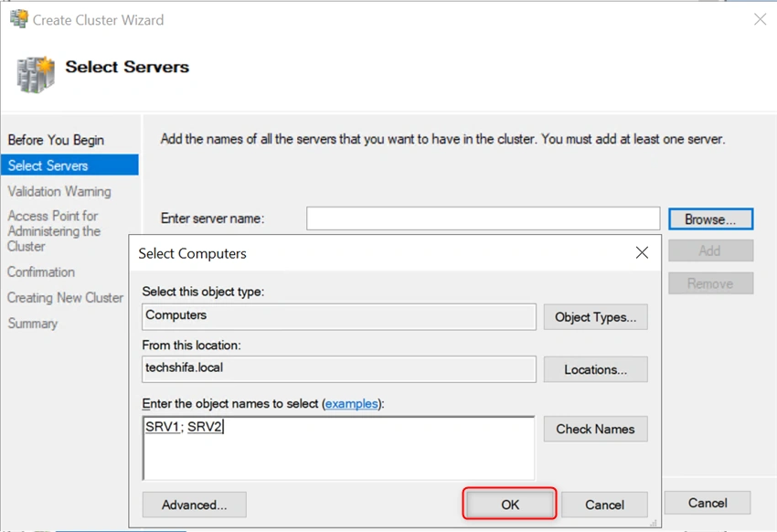Select Before You Begin step
The image size is (777, 532).
point(56,140)
